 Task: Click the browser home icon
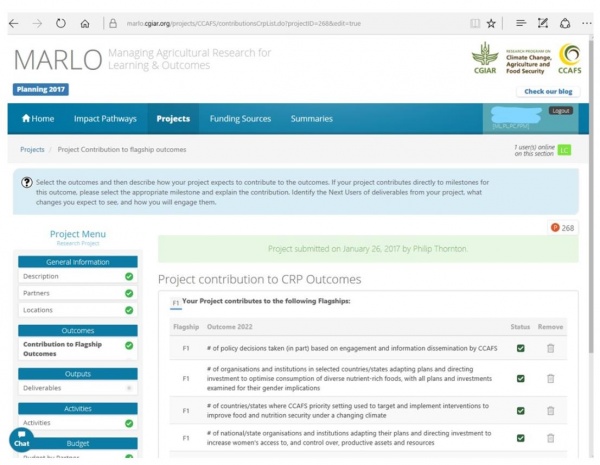[x=85, y=22]
